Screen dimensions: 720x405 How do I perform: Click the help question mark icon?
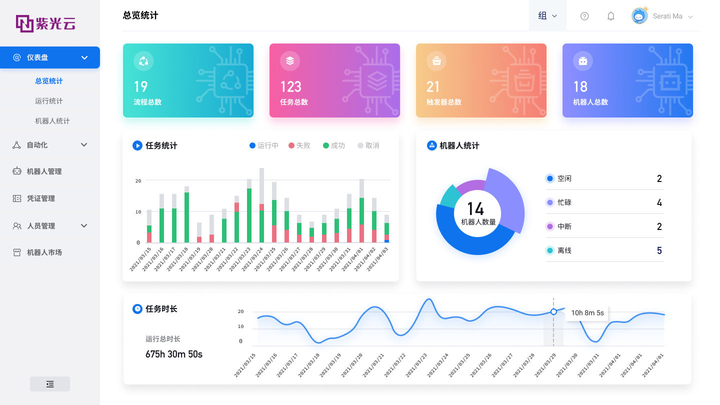click(x=585, y=16)
